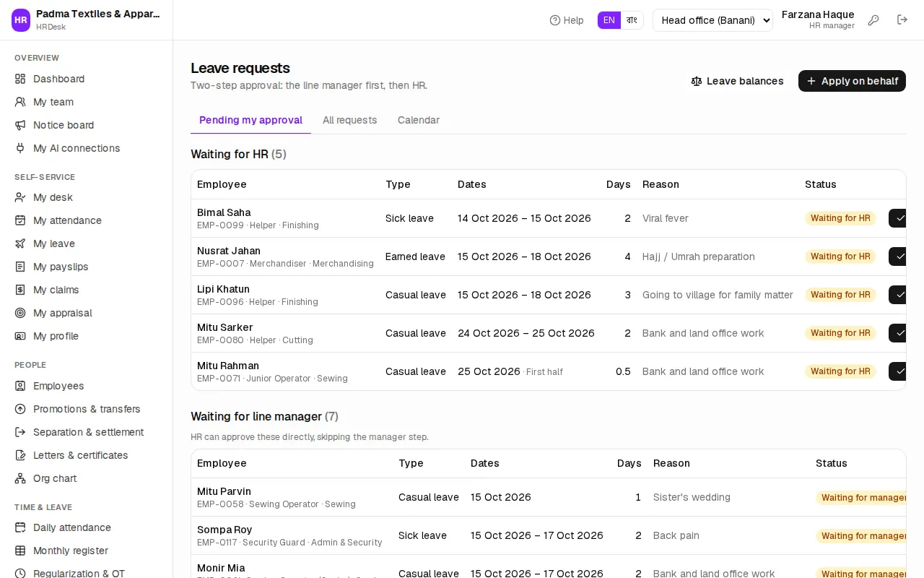Viewport: 924px width, 578px height.
Task: Click the Farzana Haque user name
Action: click(818, 14)
